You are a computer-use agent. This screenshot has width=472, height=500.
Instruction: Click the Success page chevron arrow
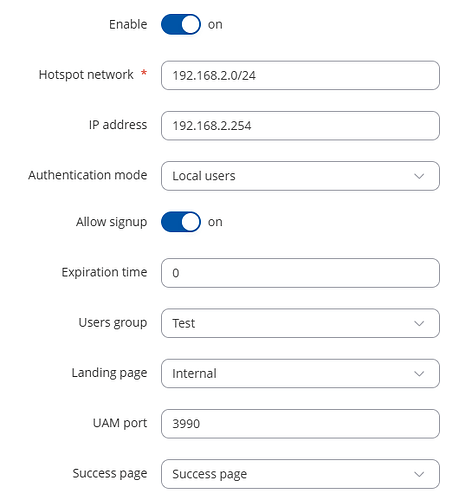coord(419,474)
